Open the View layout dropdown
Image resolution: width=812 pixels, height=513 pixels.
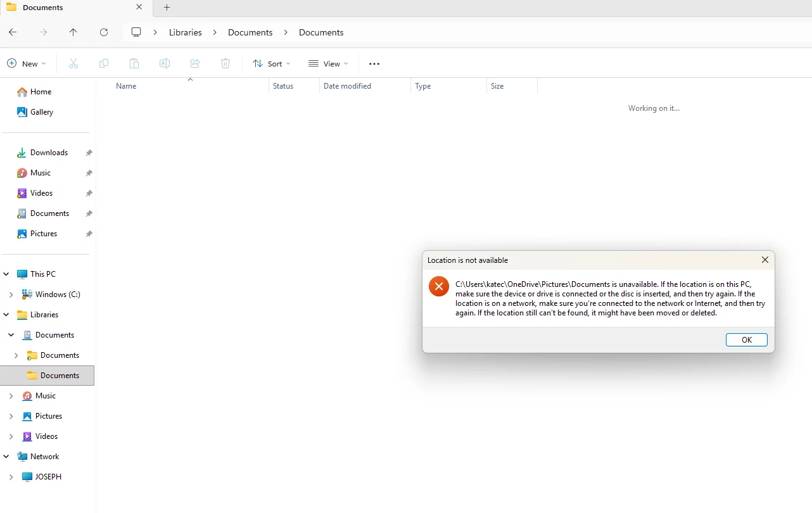(x=329, y=63)
